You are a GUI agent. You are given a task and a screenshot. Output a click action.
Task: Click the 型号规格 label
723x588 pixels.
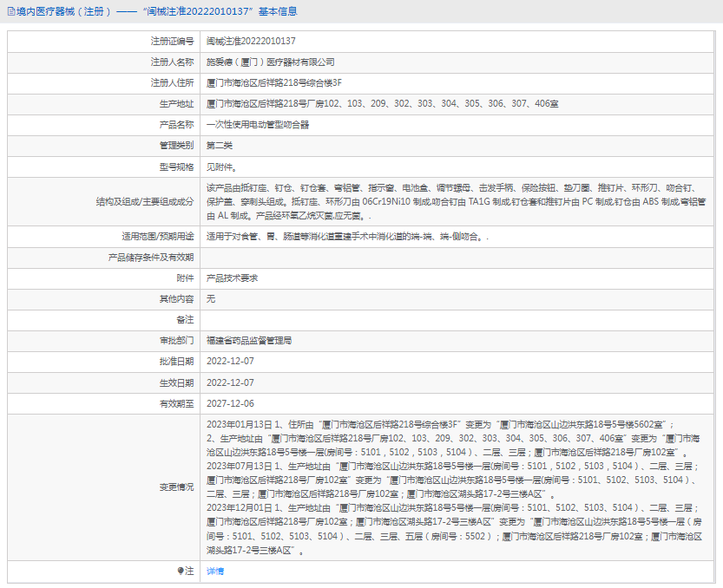point(176,167)
